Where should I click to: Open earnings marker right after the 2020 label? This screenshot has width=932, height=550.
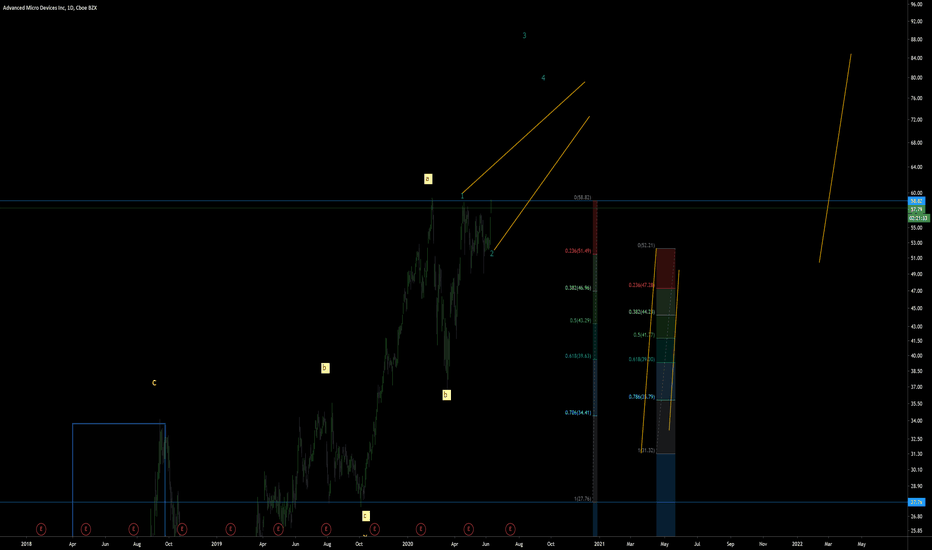[x=421, y=529]
